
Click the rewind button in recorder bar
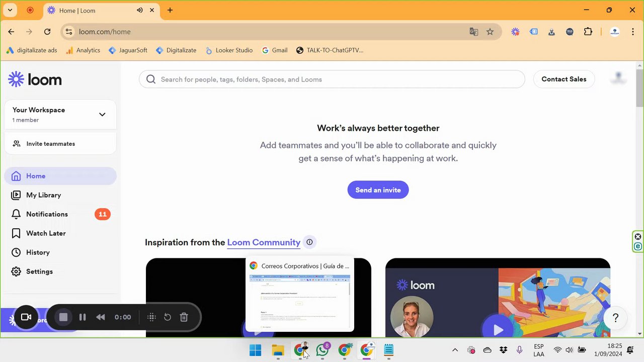click(101, 317)
